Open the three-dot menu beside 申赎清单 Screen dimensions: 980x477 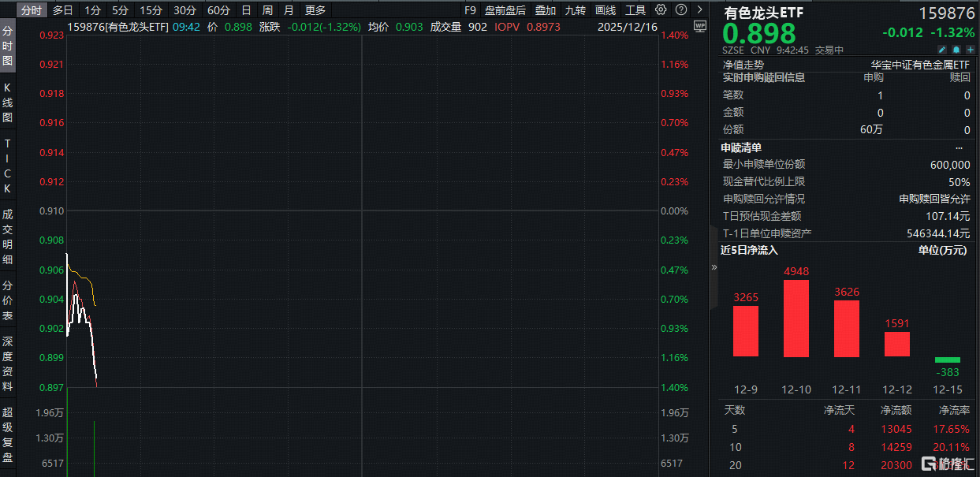tap(960, 147)
